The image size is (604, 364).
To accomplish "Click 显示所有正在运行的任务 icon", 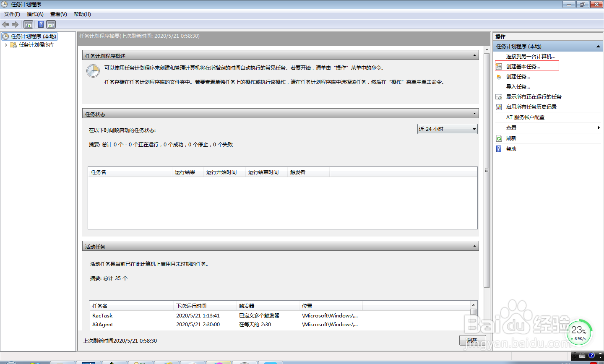I will (x=499, y=96).
